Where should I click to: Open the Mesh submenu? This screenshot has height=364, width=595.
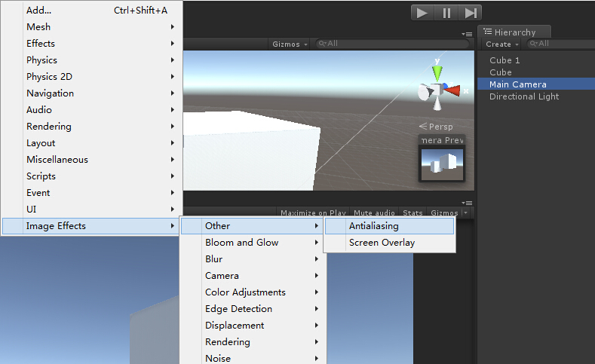click(x=92, y=26)
